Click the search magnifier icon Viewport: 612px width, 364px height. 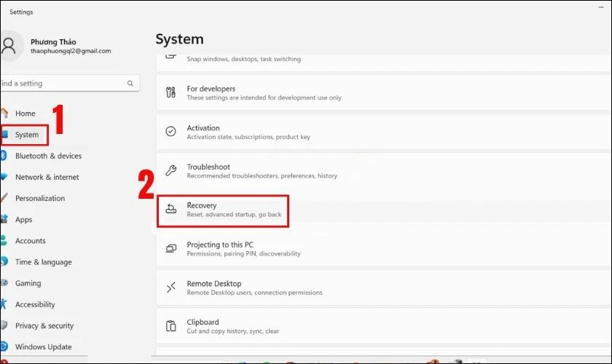(x=130, y=84)
